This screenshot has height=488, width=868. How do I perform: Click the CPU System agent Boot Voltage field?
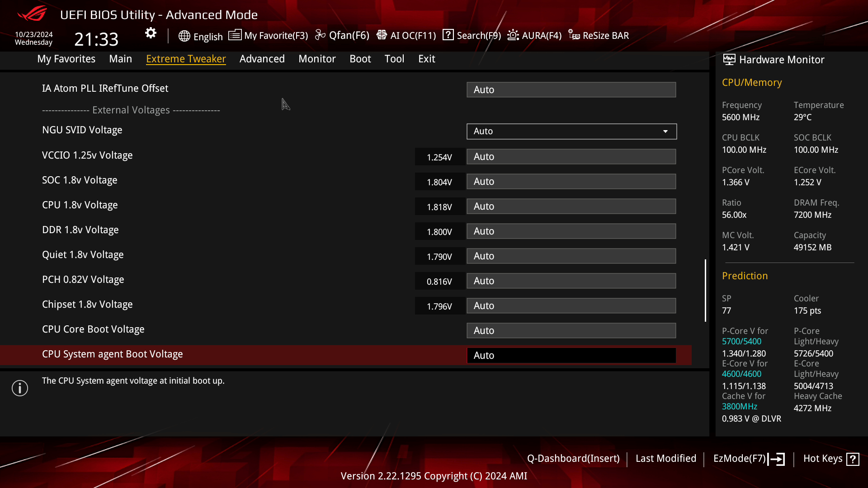[571, 355]
